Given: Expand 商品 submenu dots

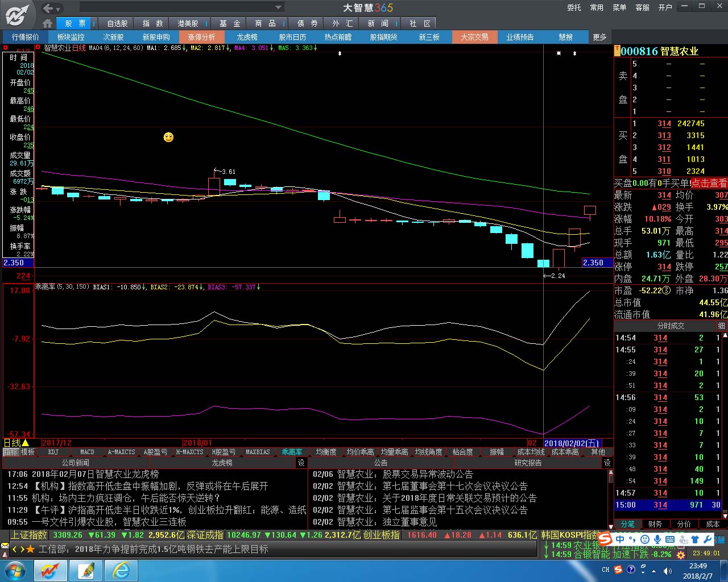Looking at the screenshot, I should [x=284, y=23].
